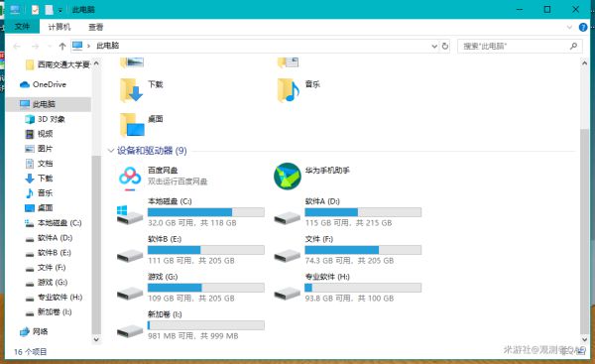This screenshot has width=595, height=364.
Task: Click the 16 个项目 status text
Action: coord(31,352)
